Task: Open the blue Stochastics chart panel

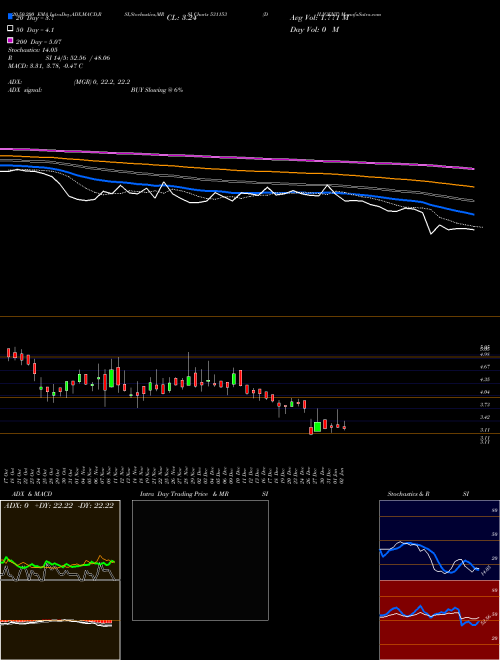Action: tap(439, 540)
